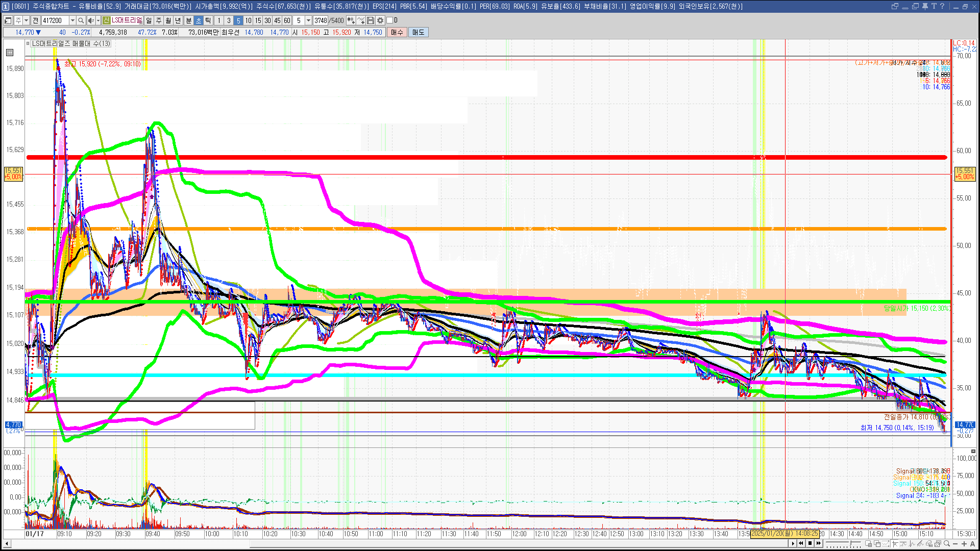Toggle the D checkbox in toolbar
This screenshot has height=551, width=980.
pyautogui.click(x=389, y=20)
